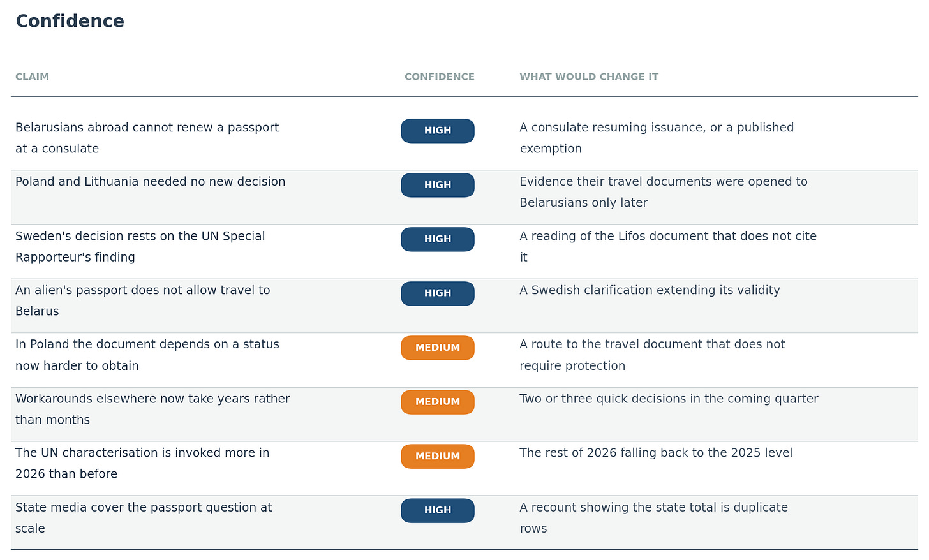Screen dimensions: 929x560
Task: Select the MEDIUM badge for workarounds claim
Action: coord(438,402)
